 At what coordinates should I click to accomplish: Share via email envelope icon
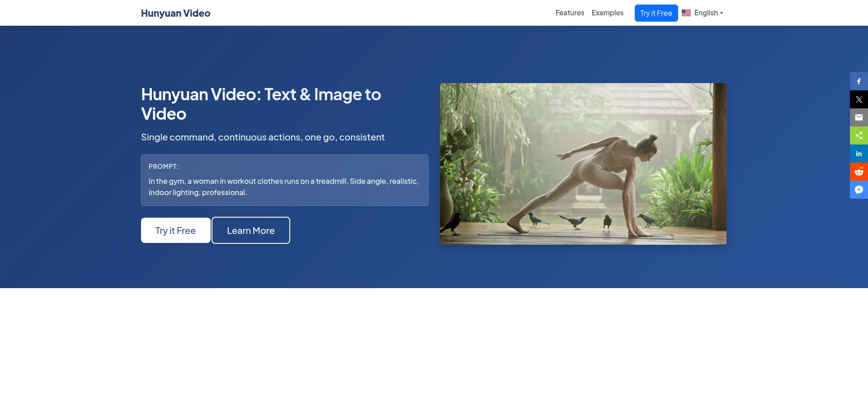[859, 117]
